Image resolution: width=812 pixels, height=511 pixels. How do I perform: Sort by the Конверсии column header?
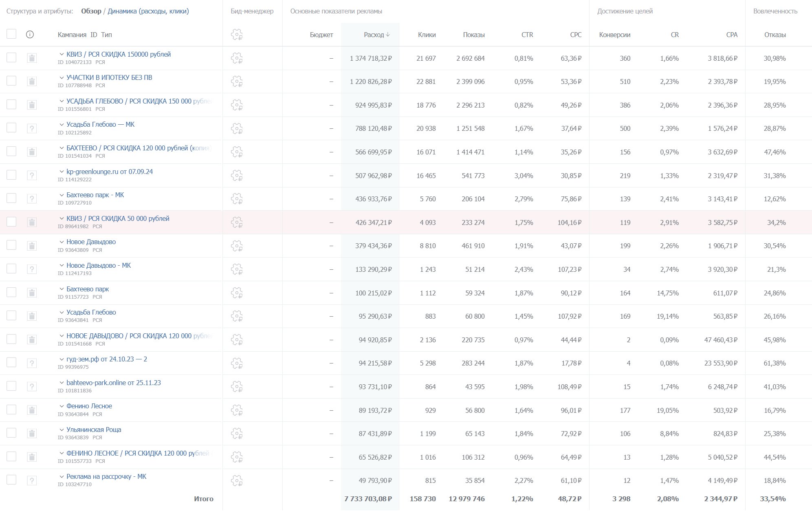[614, 35]
